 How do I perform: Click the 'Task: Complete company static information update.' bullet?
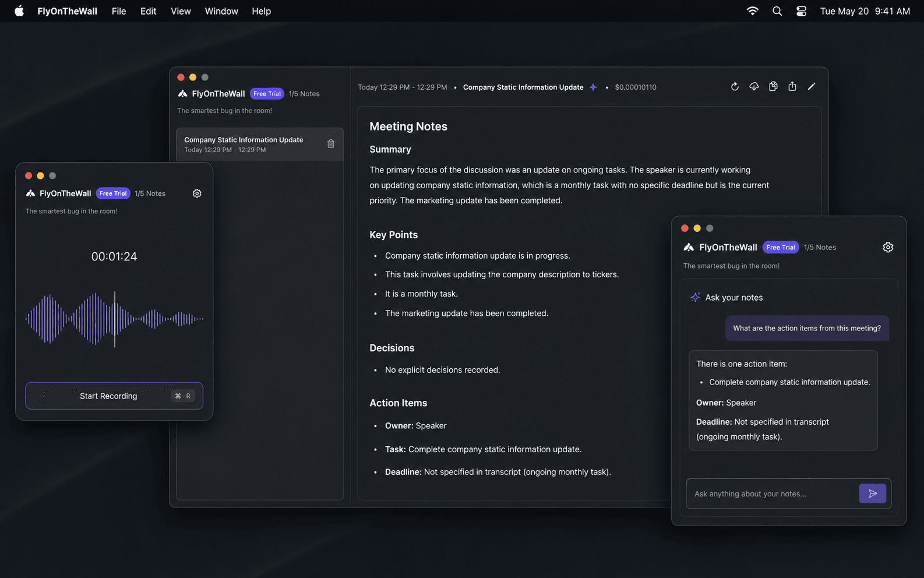[484, 449]
